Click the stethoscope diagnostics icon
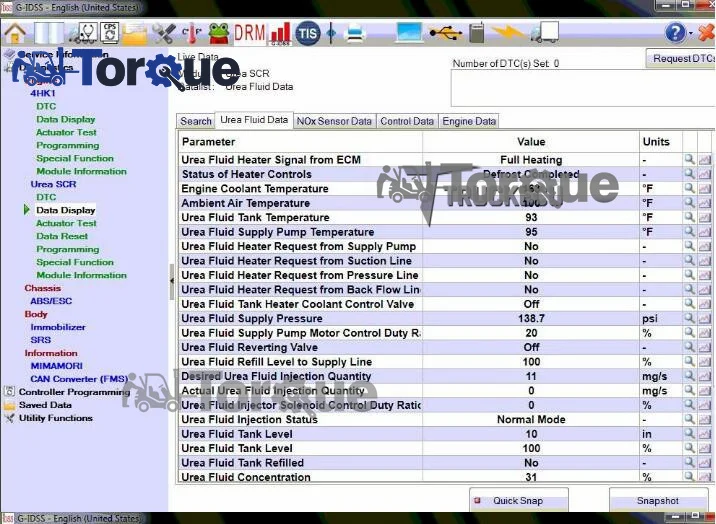The height and width of the screenshot is (524, 716). pos(83,34)
